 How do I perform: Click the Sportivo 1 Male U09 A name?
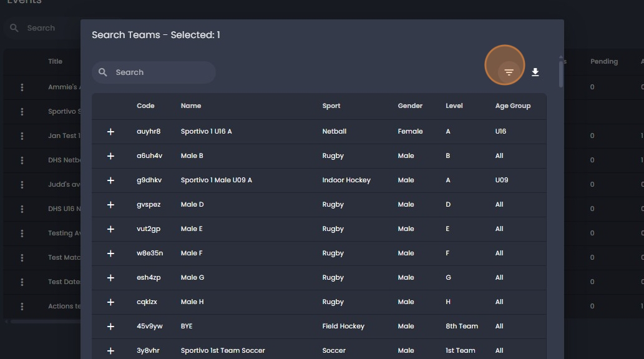(x=217, y=180)
